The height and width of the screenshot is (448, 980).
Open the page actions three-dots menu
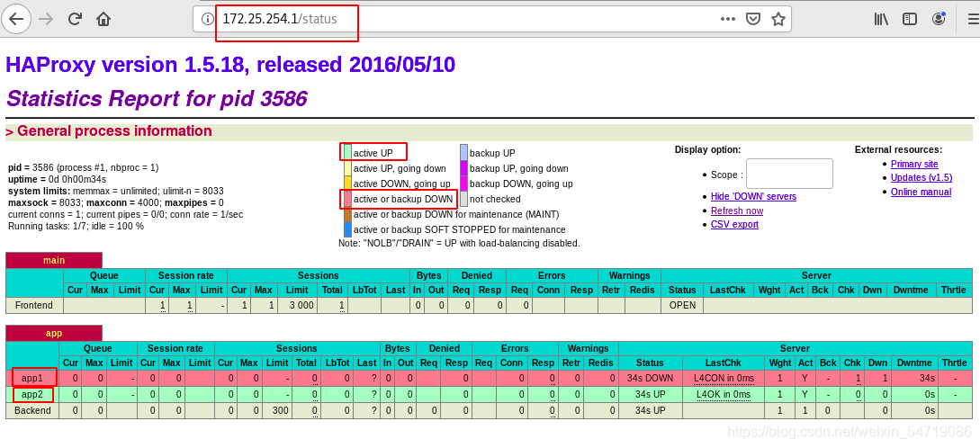click(x=728, y=20)
